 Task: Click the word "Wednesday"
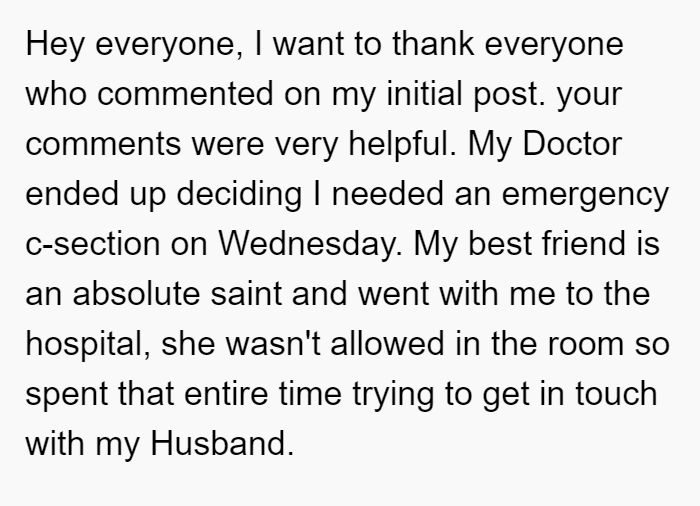(310, 245)
